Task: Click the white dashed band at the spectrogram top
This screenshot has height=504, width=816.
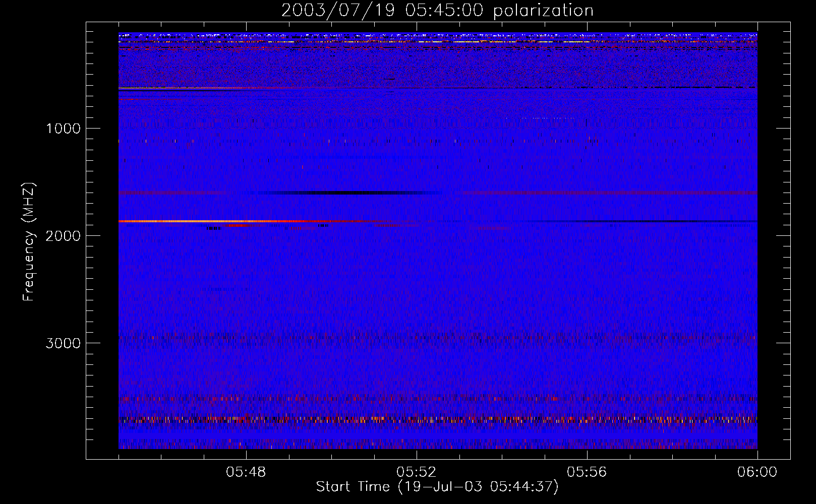Action: click(438, 36)
